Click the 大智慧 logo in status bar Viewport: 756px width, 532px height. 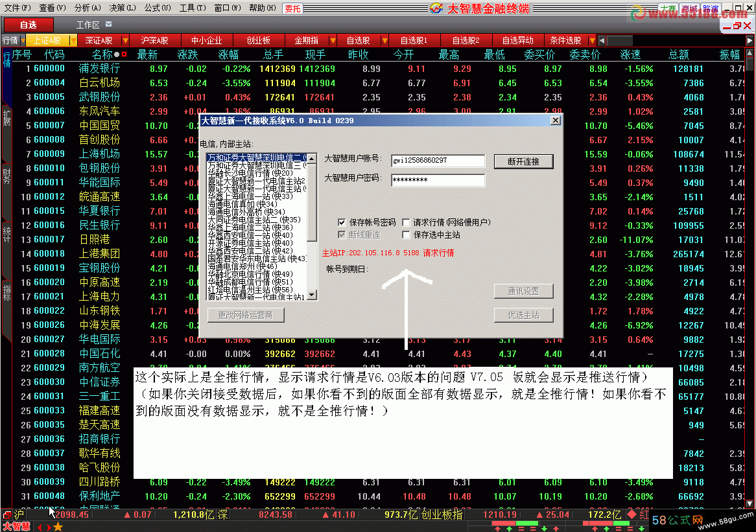coord(16,526)
